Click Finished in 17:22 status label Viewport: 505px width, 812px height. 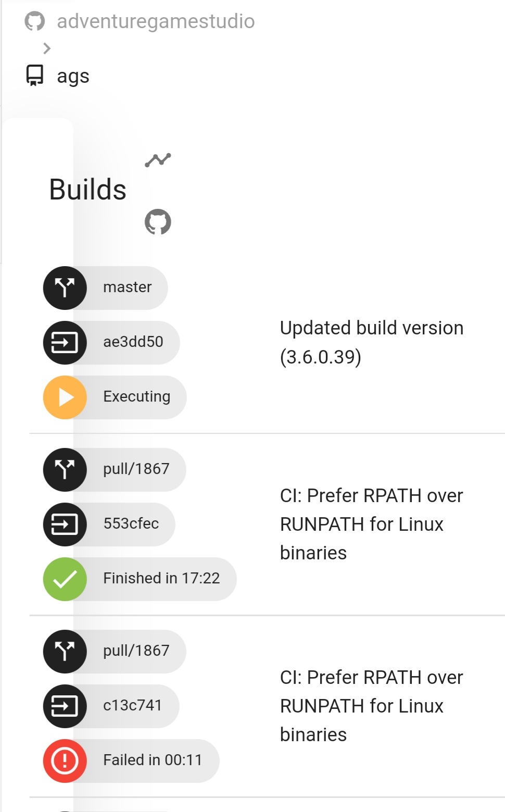162,579
